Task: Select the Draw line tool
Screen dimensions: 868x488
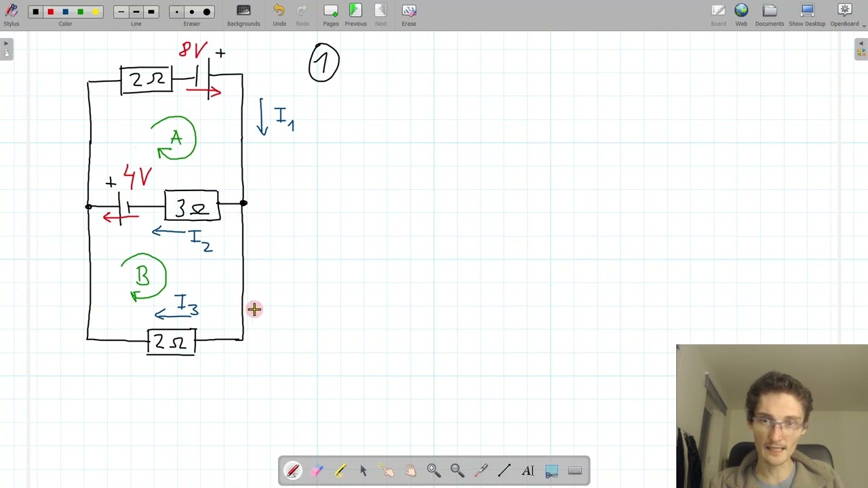Action: (504, 470)
